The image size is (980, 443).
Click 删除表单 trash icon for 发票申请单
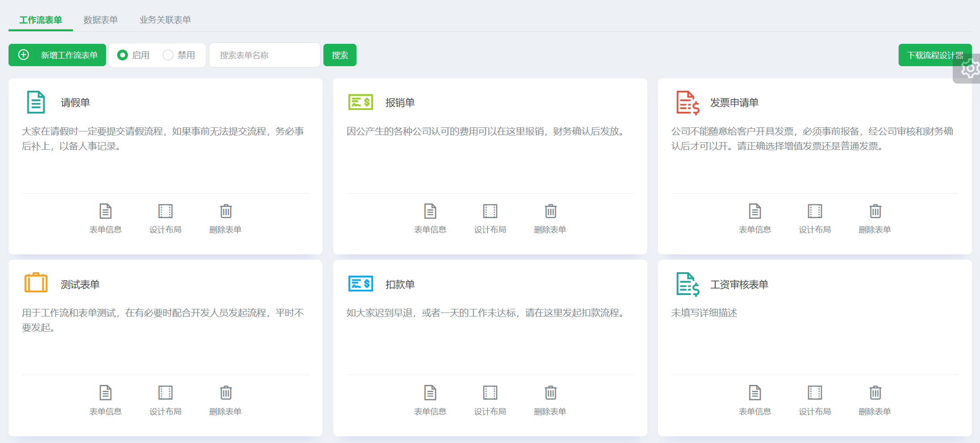pos(875,211)
